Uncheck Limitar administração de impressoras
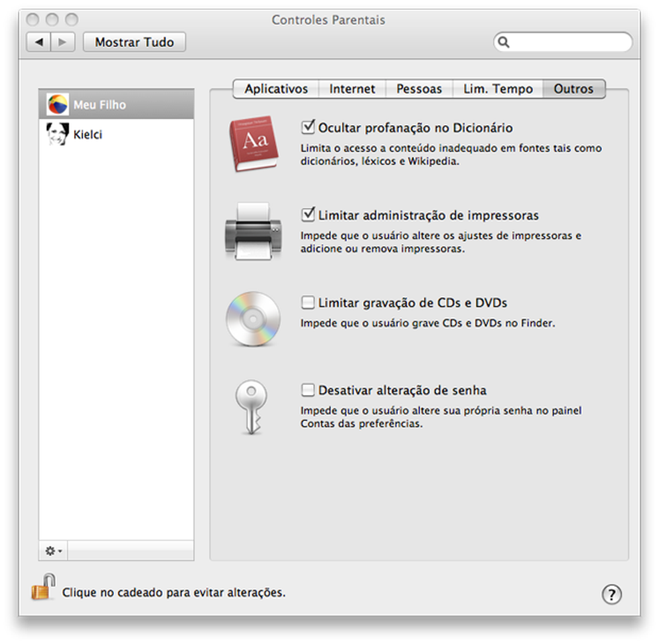The image size is (659, 644). [307, 215]
